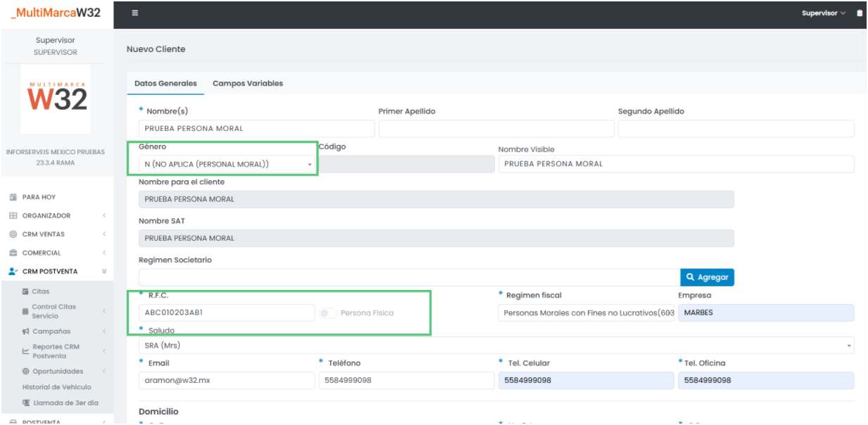868x425 pixels.
Task: Click the Primer Apellido input field
Action: pos(496,129)
